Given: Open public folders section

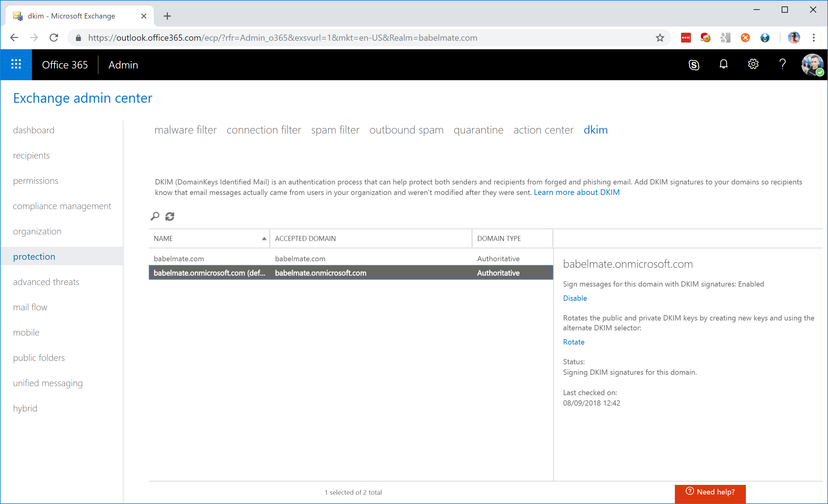Looking at the screenshot, I should coord(39,357).
